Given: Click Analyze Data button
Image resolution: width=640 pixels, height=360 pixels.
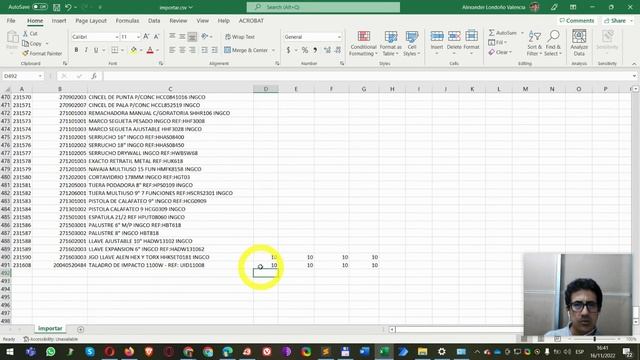Looking at the screenshot, I should point(579,43).
